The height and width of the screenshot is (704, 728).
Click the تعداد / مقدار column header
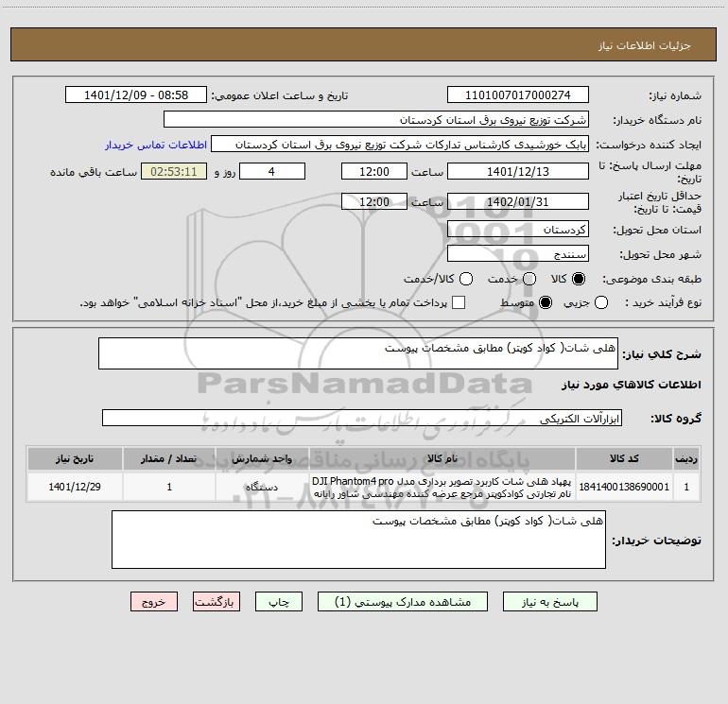(x=169, y=458)
